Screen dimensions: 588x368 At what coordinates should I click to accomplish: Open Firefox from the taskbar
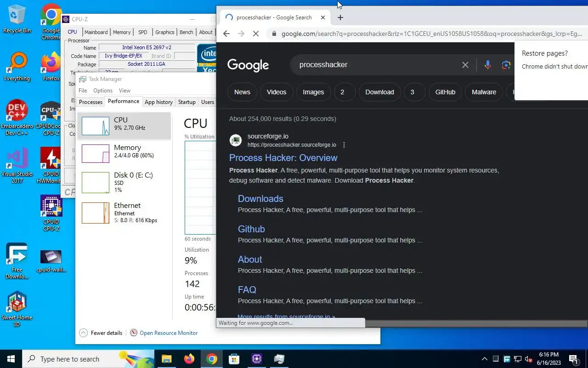point(189,359)
